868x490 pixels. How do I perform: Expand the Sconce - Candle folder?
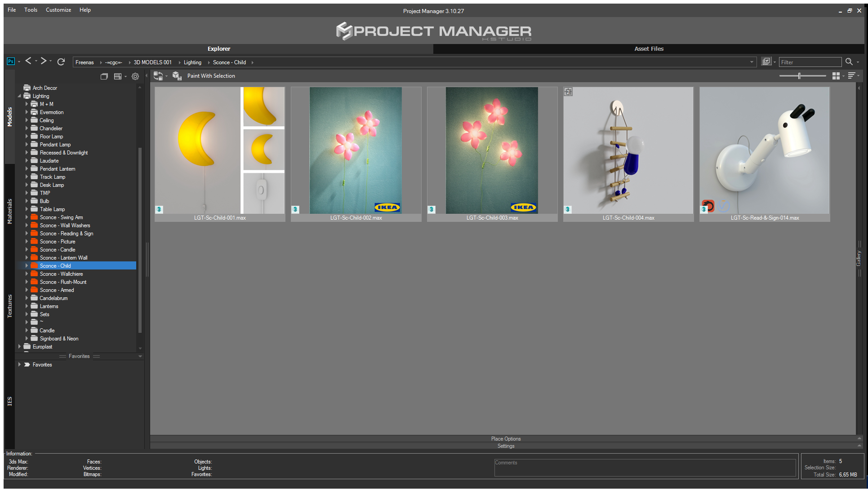[x=27, y=250]
